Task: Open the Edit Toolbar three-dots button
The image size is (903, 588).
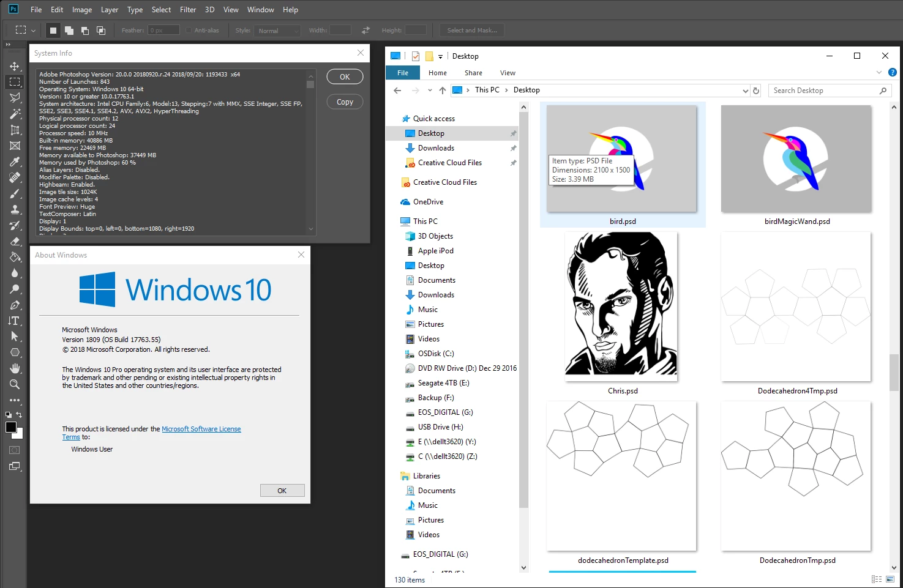Action: [x=15, y=400]
